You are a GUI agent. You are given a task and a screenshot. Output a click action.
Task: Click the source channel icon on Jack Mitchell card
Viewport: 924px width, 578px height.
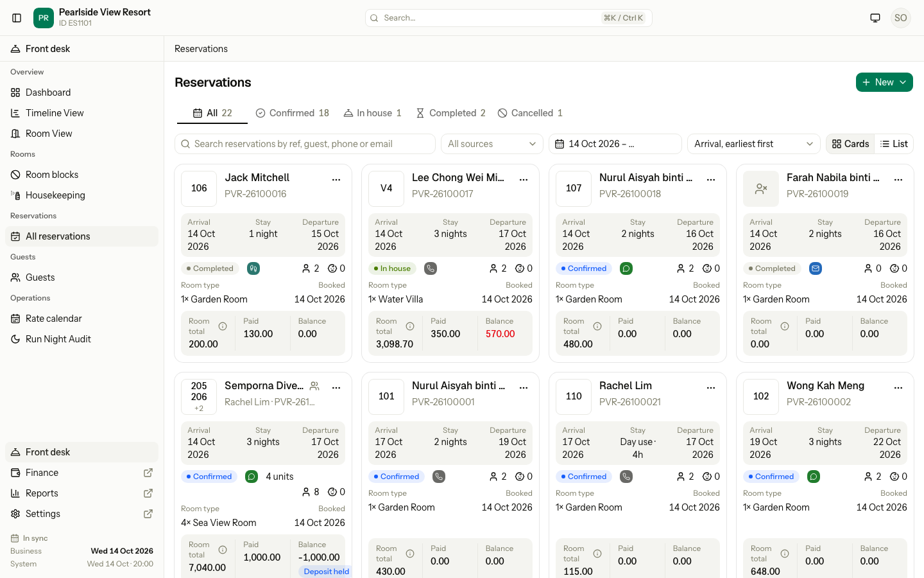(x=253, y=268)
